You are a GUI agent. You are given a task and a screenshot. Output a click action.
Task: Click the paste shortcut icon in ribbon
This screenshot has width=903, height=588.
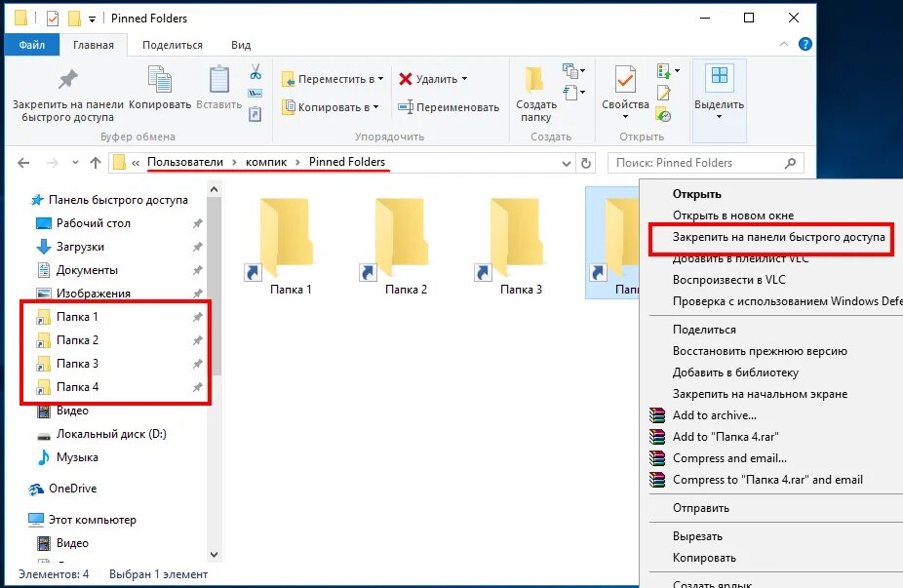click(x=255, y=114)
